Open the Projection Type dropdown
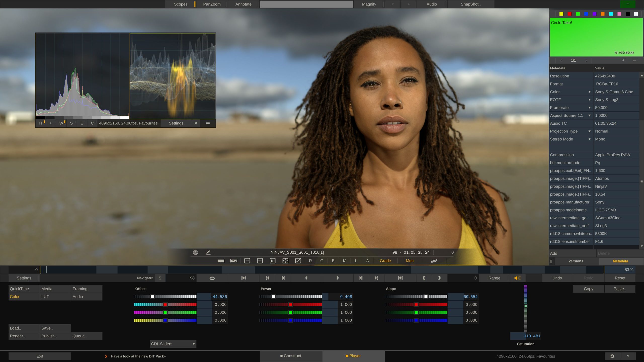 [590, 131]
